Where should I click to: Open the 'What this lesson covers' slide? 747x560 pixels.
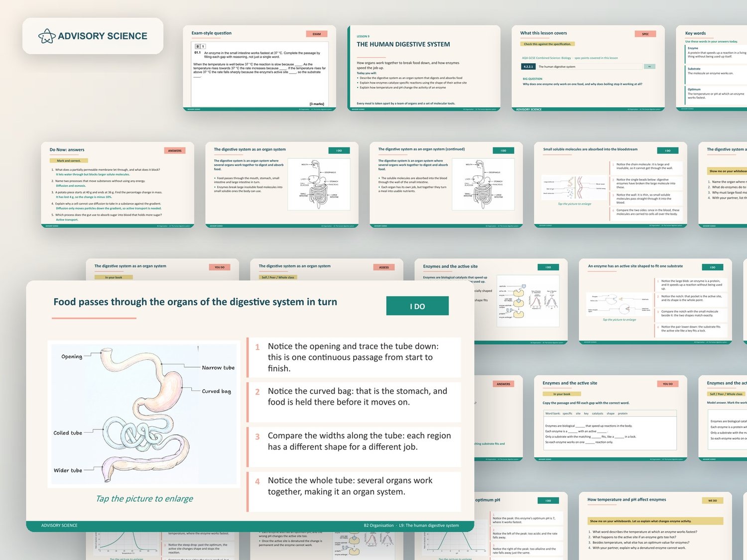pyautogui.click(x=588, y=68)
